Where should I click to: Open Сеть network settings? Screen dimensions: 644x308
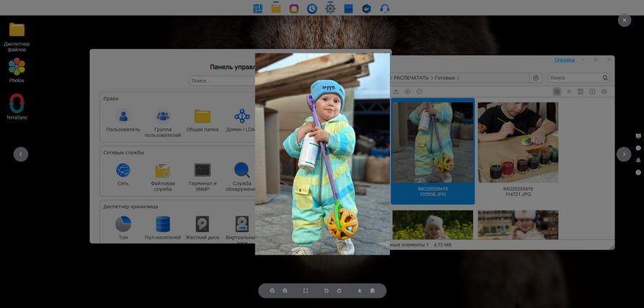click(x=123, y=175)
